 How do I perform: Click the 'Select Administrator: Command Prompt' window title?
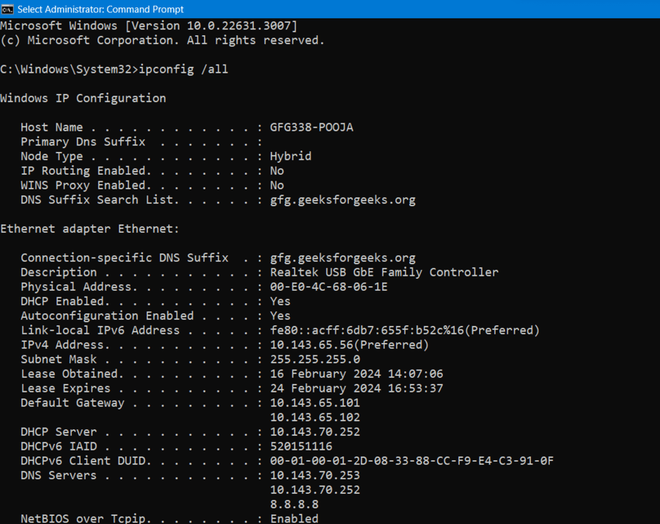[100, 9]
